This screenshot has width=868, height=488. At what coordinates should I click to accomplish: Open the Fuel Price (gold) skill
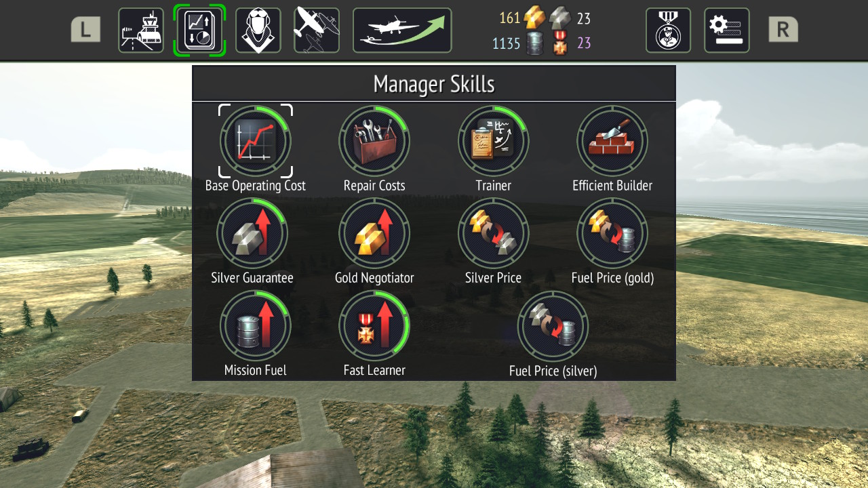[612, 234]
